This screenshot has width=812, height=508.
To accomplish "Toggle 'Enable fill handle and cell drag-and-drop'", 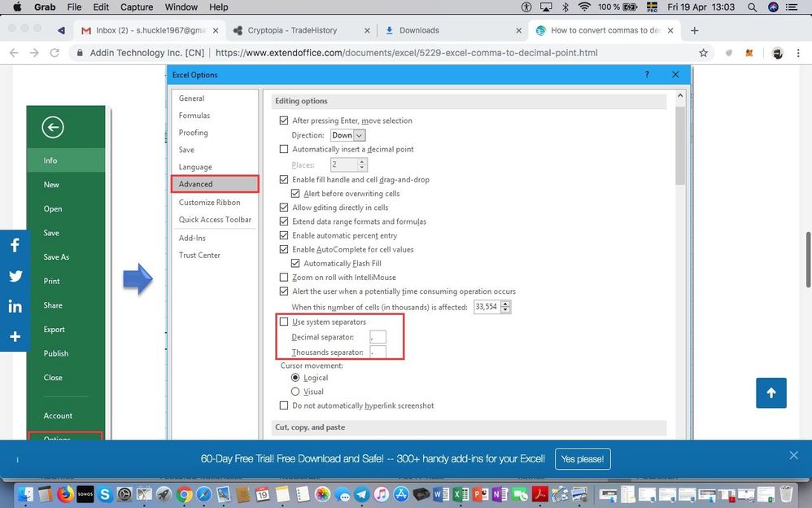I will (x=284, y=180).
